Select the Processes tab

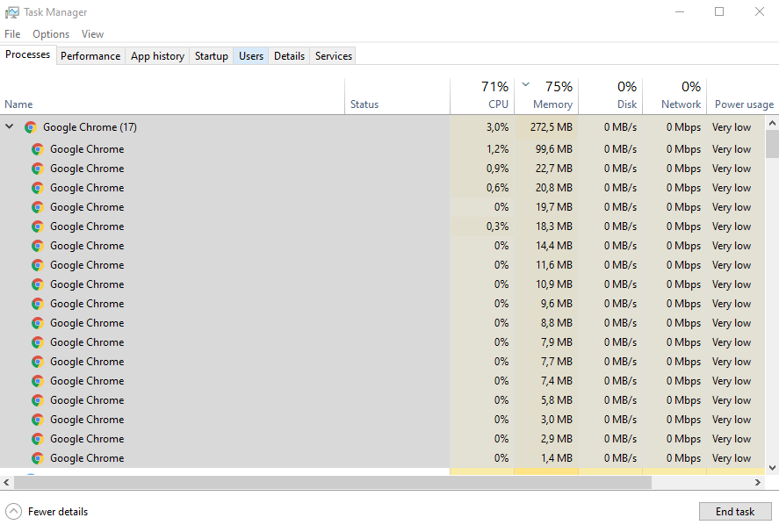pyautogui.click(x=28, y=54)
